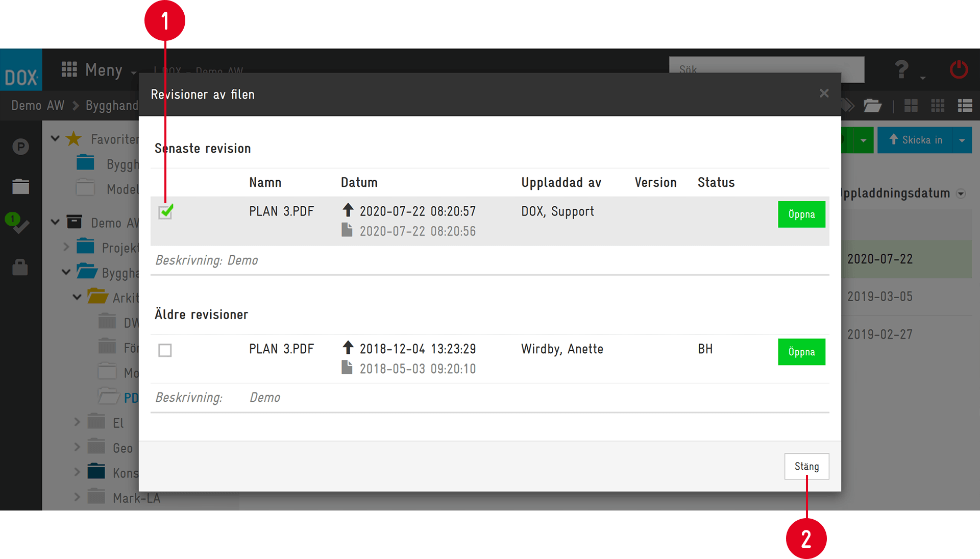Select the row dated 2020-07-22
Viewport: 980px width, 559px height.
tap(906, 259)
